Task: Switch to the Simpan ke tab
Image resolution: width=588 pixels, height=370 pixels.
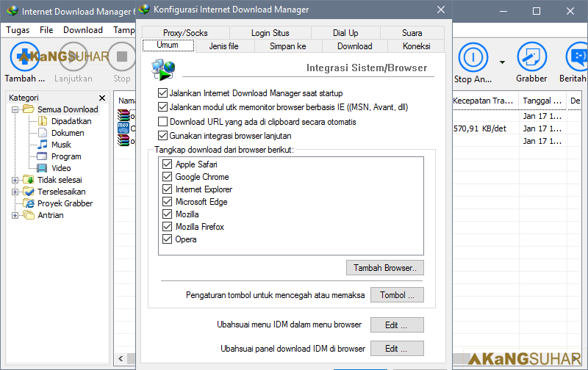Action: pos(288,46)
